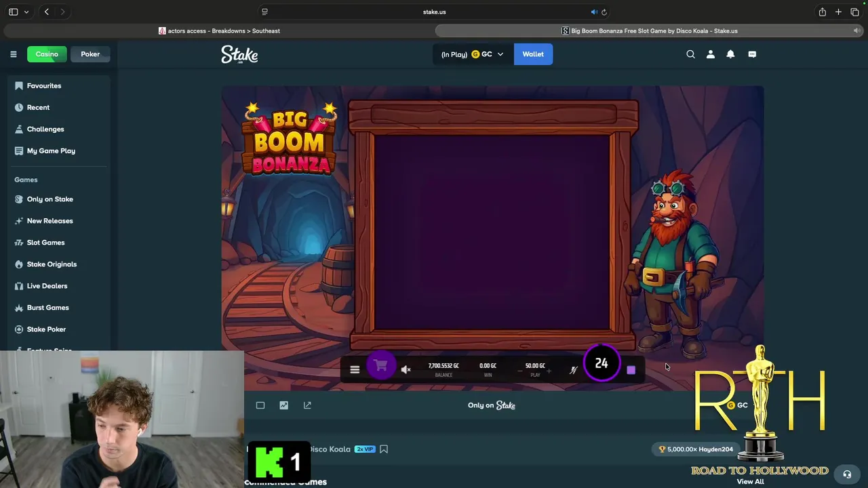Bookmark Big Boom Bonanza as favourite

click(x=384, y=449)
